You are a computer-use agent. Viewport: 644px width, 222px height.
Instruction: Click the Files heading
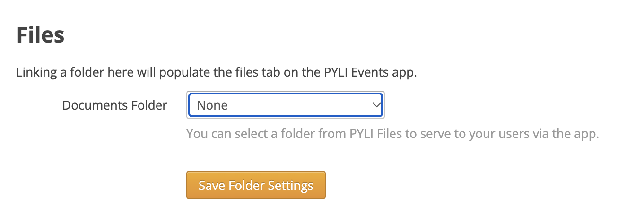pyautogui.click(x=40, y=35)
